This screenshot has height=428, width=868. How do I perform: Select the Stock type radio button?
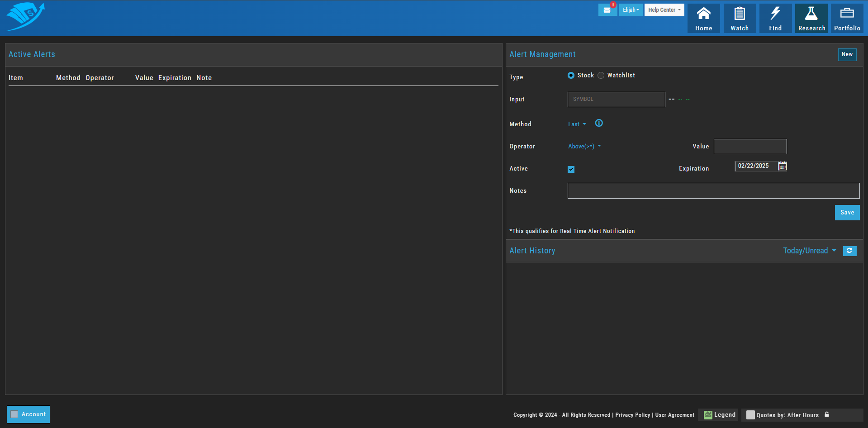[571, 76]
